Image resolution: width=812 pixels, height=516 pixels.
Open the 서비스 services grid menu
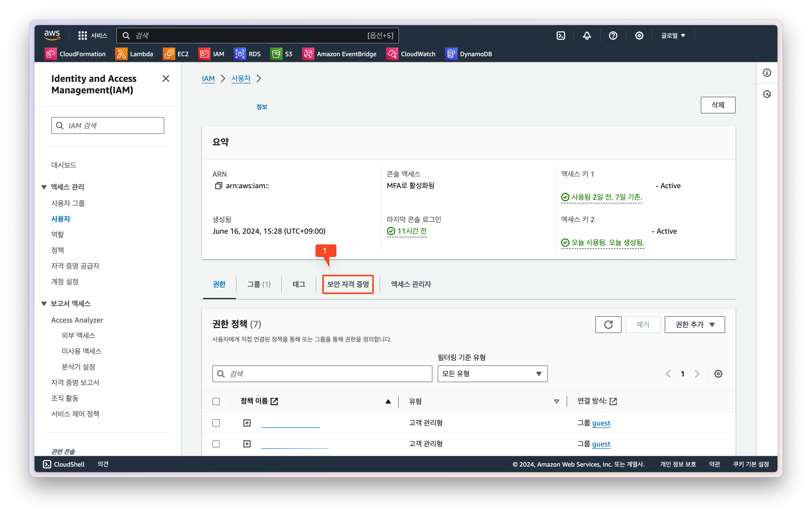92,35
